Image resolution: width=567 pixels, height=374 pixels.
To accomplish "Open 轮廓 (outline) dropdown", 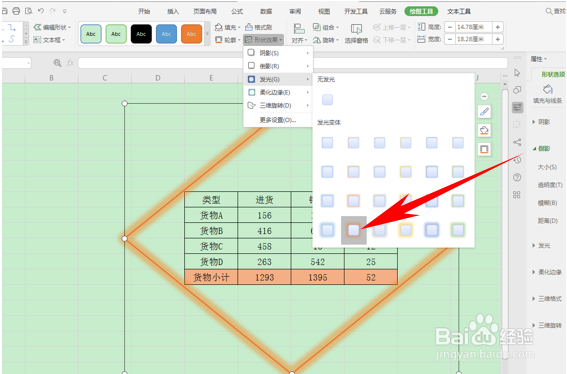I will coord(228,40).
